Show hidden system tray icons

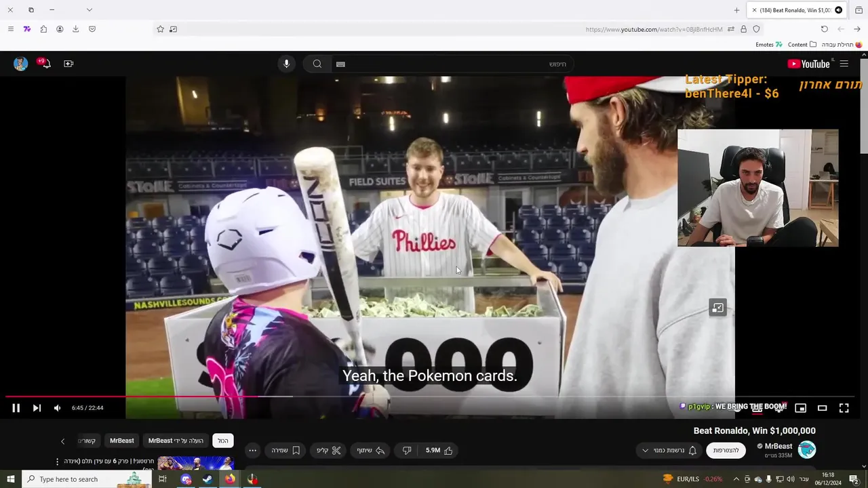[736, 479]
